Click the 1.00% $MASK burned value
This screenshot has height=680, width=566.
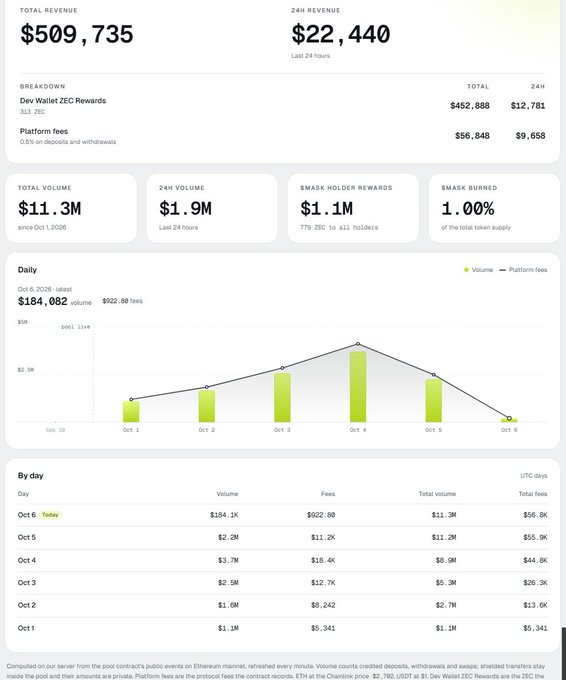tap(468, 209)
